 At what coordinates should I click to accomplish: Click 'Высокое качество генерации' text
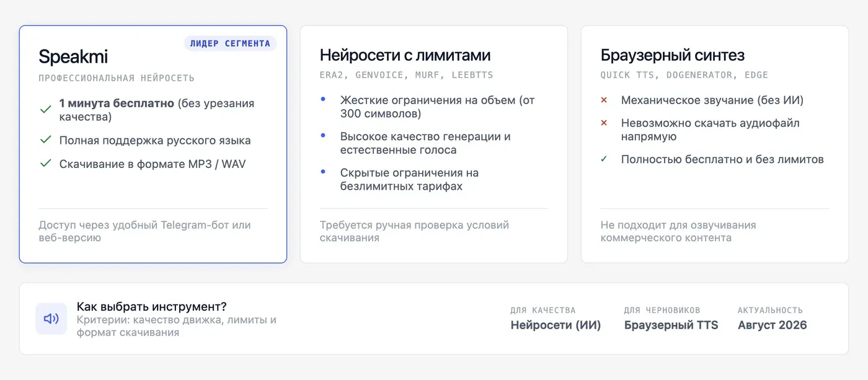point(425,143)
